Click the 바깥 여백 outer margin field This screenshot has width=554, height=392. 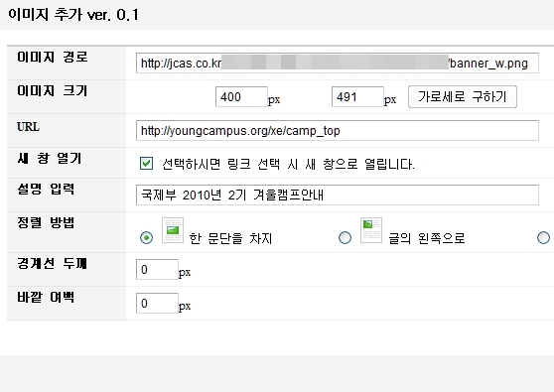tap(157, 303)
